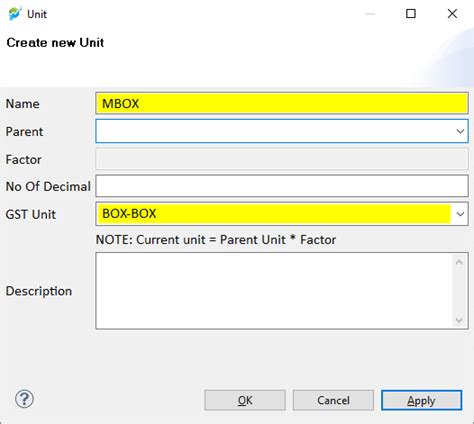Click the Name field containing MBOX
Image resolution: width=474 pixels, height=424 pixels.
pyautogui.click(x=282, y=103)
